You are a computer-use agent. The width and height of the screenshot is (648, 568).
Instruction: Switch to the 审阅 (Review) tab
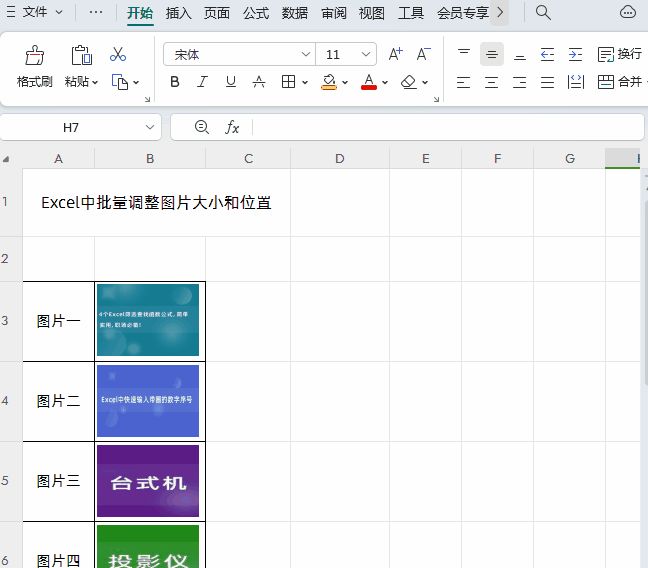click(334, 13)
